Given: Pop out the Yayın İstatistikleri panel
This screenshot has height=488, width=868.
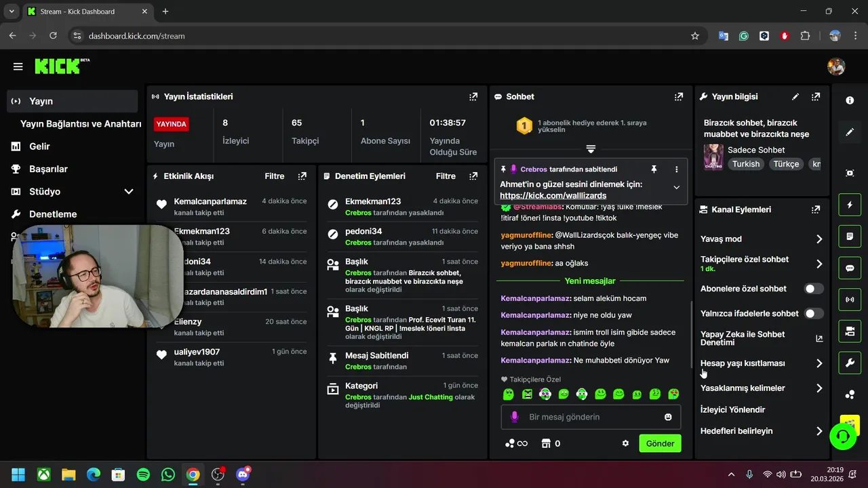Looking at the screenshot, I should click(473, 97).
